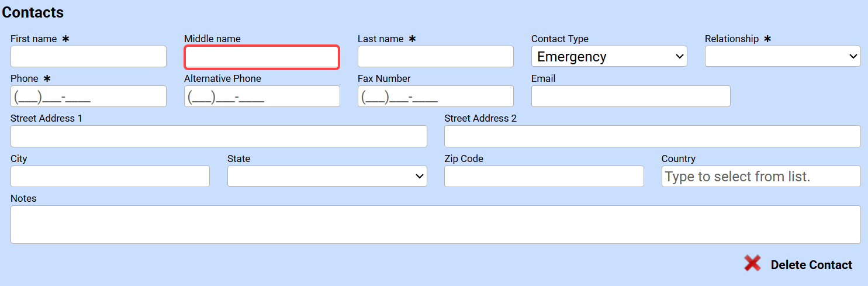Click the red X delete icon

752,264
